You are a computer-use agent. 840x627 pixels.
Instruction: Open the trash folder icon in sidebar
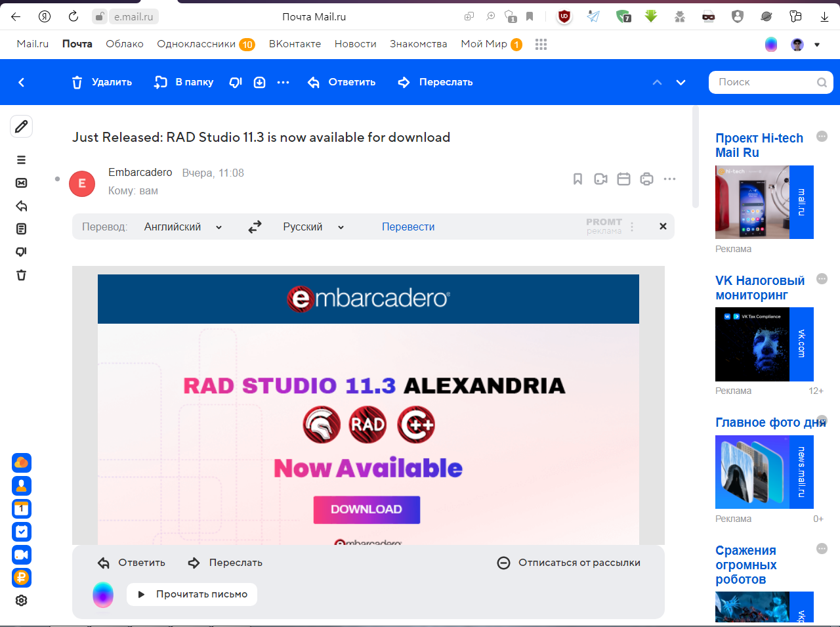22,275
